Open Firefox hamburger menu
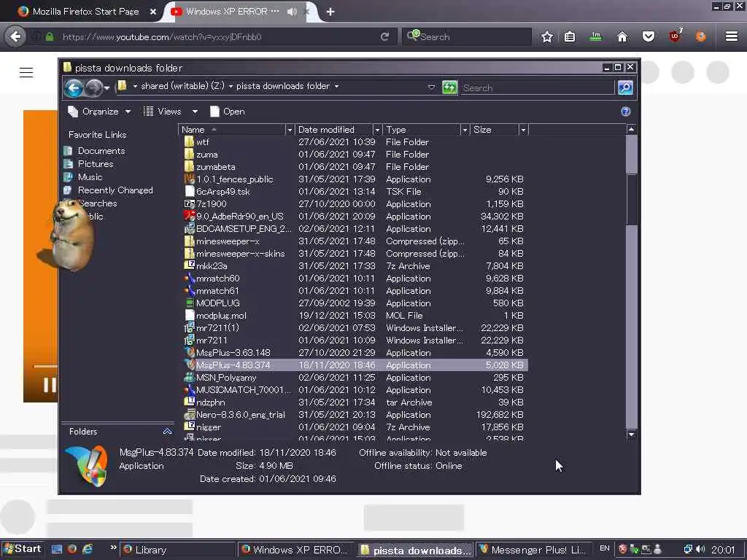This screenshot has height=560, width=747. [x=732, y=36]
